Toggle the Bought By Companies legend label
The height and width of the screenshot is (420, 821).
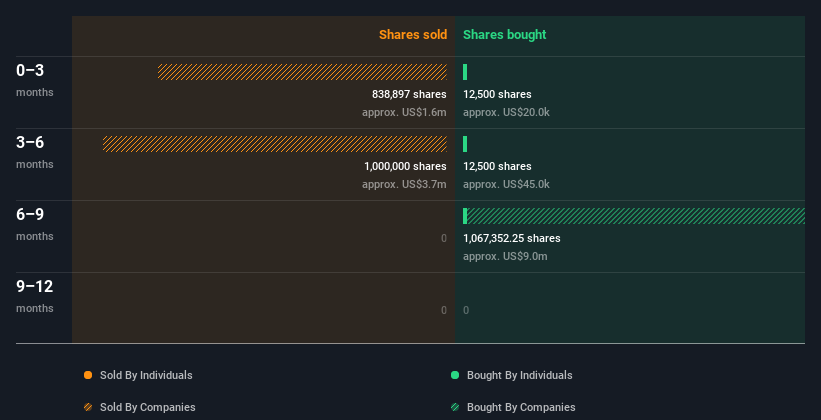pos(521,407)
